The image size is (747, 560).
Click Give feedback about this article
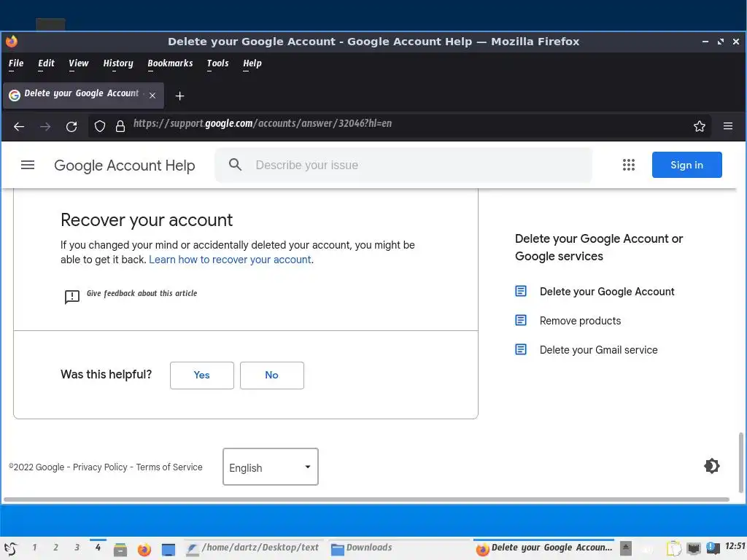tap(142, 293)
